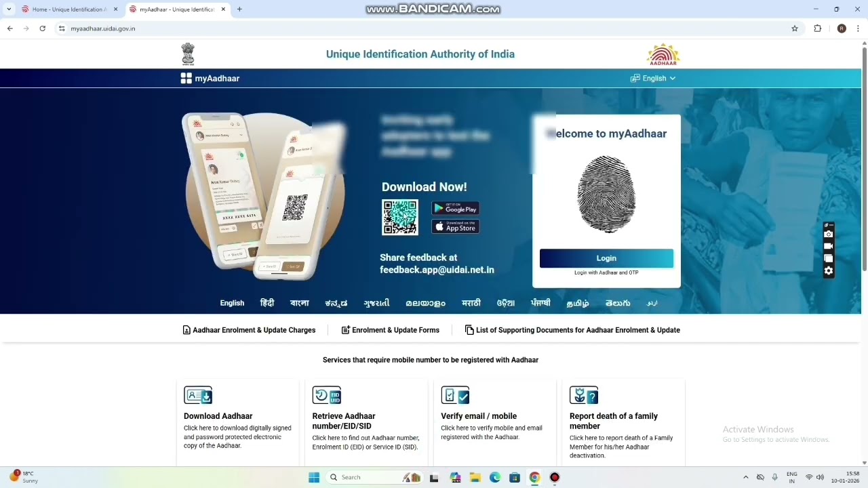Screen dimensions: 868x488
Task: Choose ગુજરાતી language option
Action: coord(376,303)
